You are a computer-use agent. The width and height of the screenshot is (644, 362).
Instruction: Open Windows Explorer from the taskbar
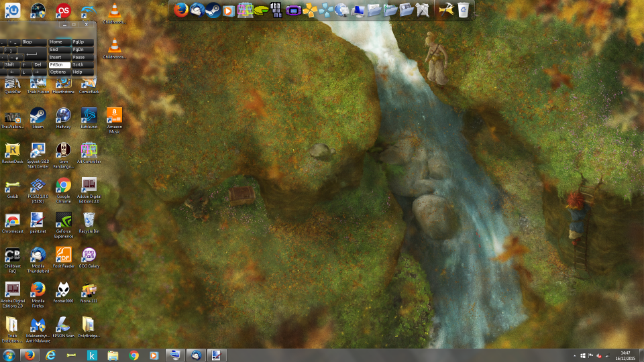pyautogui.click(x=113, y=355)
